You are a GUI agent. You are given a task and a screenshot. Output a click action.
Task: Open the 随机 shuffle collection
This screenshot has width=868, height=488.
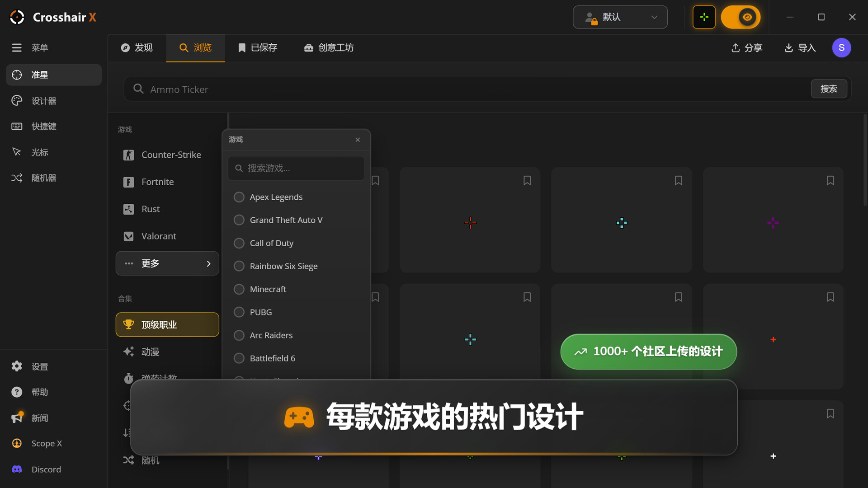click(167, 460)
